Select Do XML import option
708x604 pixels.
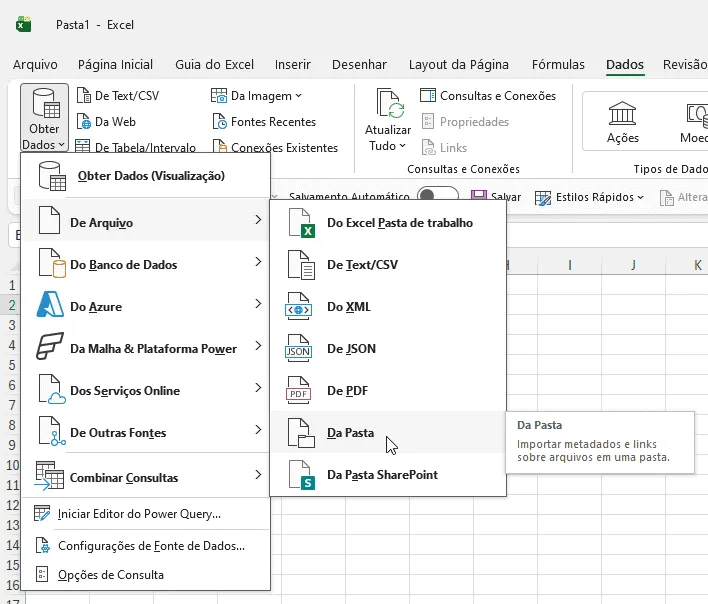tap(388, 307)
